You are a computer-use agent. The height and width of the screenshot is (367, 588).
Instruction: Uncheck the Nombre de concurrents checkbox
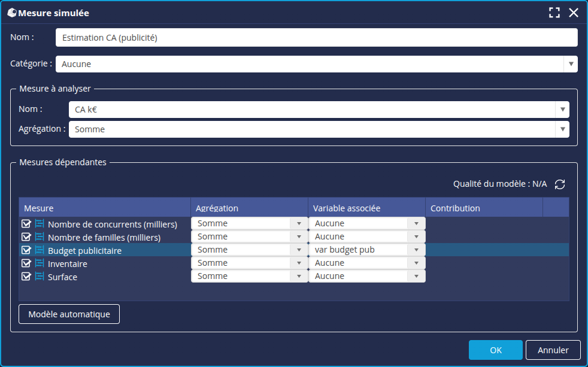(x=26, y=224)
